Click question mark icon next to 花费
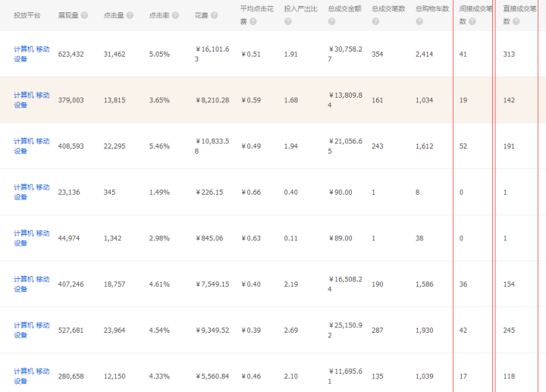The image size is (546, 392). point(215,15)
